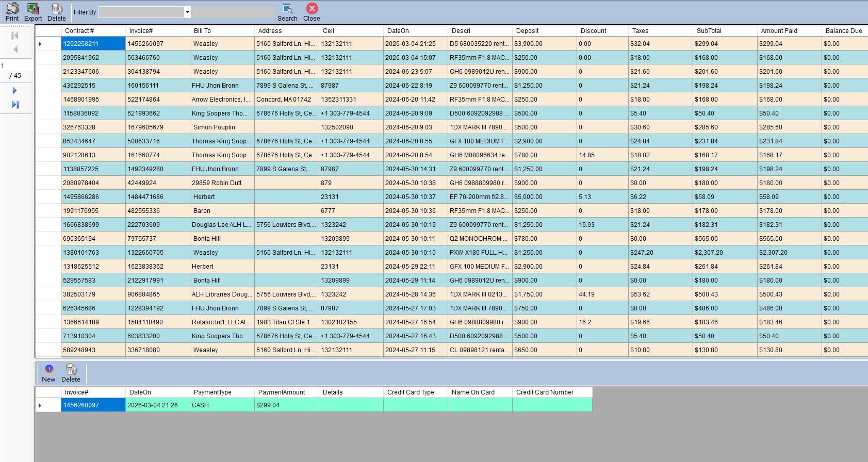The image size is (868, 462).
Task: Click the top toolbar Delete icon
Action: 57,12
